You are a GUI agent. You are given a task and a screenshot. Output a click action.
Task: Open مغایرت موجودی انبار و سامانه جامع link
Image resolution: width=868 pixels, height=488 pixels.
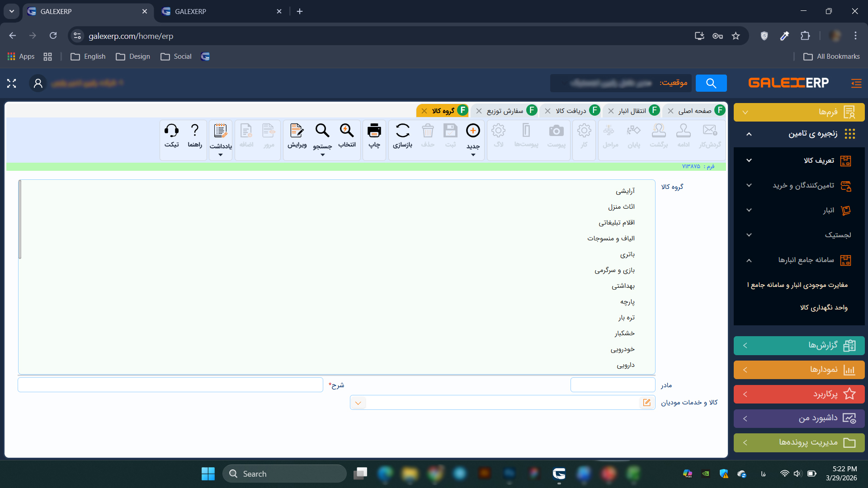point(797,285)
